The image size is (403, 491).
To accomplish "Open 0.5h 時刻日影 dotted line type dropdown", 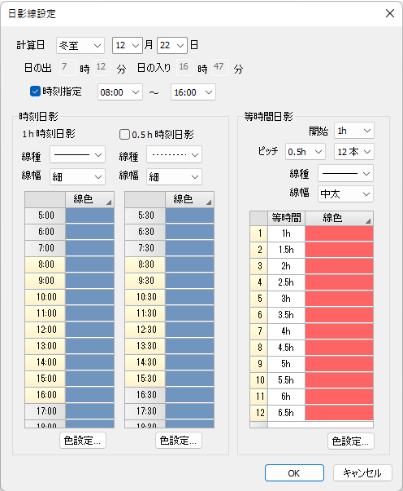I will (x=174, y=154).
